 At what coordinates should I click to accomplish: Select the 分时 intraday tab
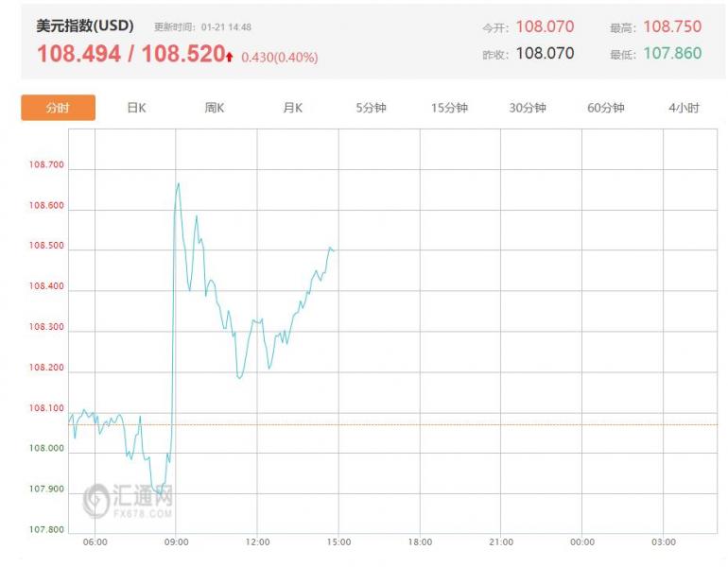(58, 108)
